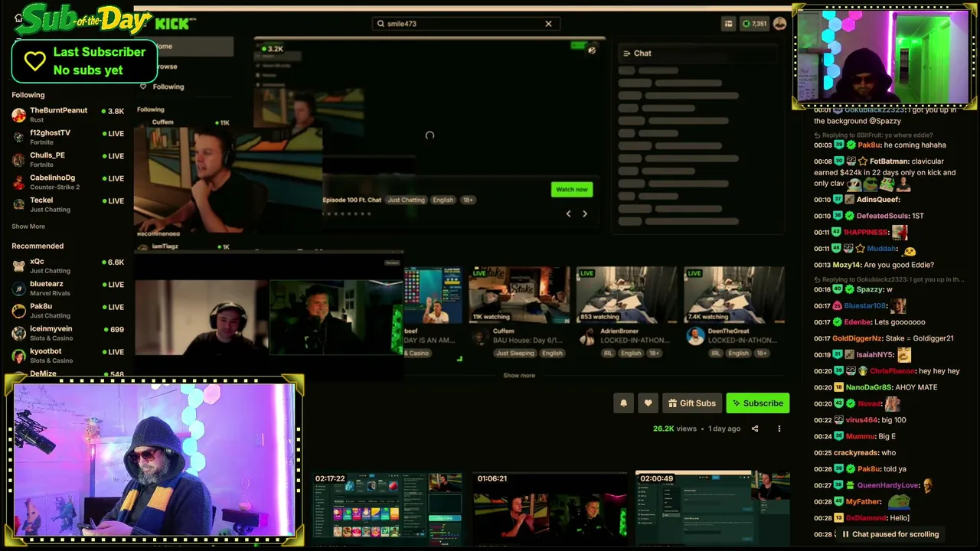Screen dimensions: 980x551
Task: Open NanoDaGr8S's username in chat
Action: tap(869, 387)
